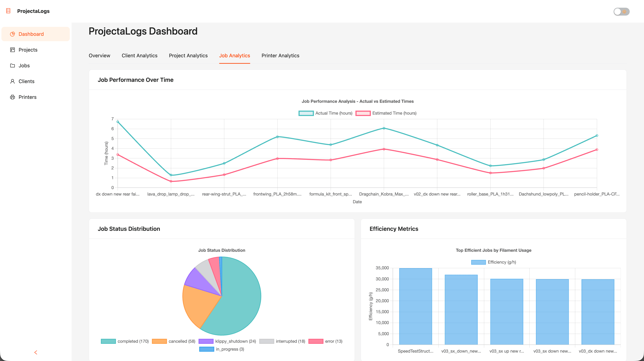644x361 pixels.
Task: Click the ProjectaLogs logo icon
Action: click(x=8, y=11)
